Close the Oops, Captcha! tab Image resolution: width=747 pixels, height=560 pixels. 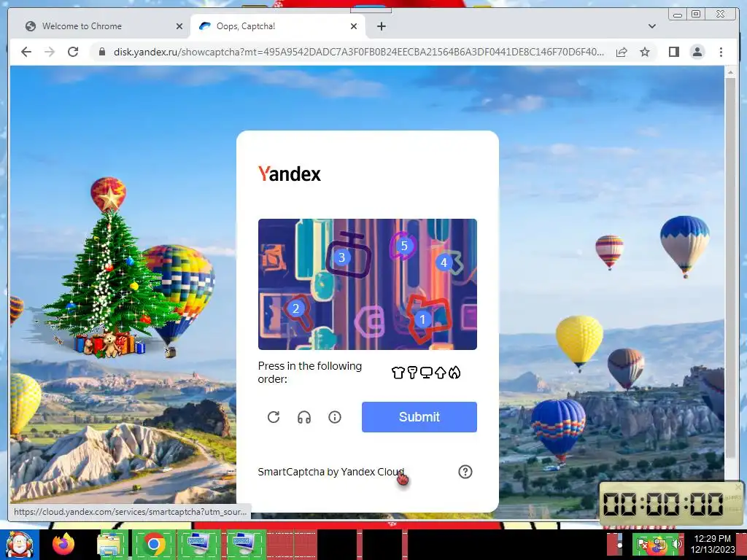pos(354,26)
